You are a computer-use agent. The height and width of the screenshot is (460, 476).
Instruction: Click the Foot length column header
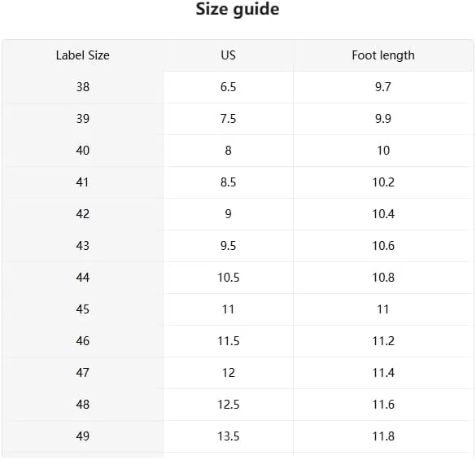point(383,55)
